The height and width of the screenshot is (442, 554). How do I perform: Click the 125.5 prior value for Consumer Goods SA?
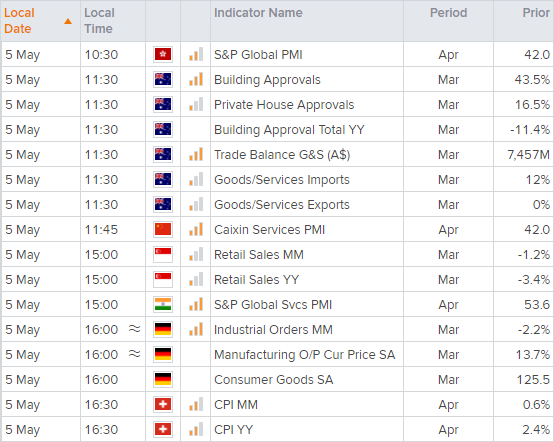pyautogui.click(x=533, y=379)
